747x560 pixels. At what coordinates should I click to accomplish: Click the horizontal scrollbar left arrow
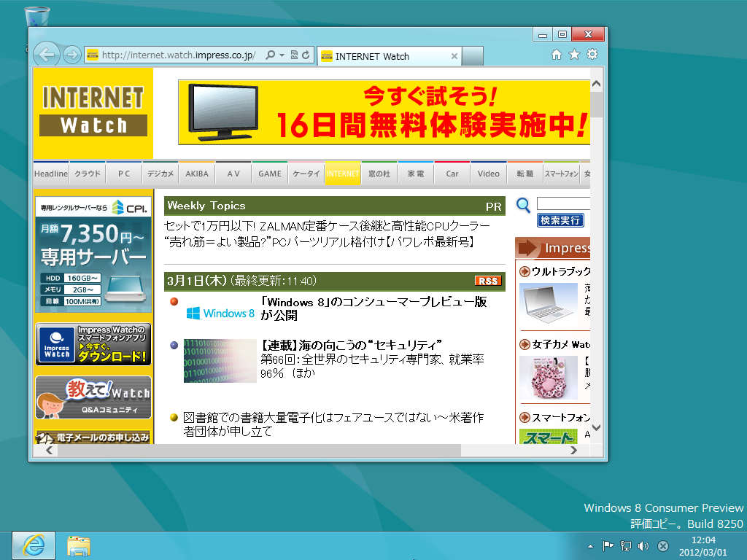[49, 450]
